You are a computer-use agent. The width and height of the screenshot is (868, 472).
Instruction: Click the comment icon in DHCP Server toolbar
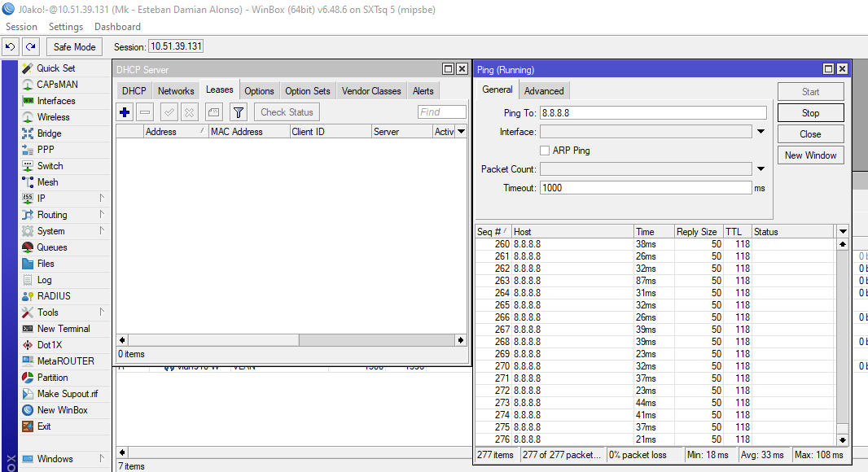(x=213, y=112)
